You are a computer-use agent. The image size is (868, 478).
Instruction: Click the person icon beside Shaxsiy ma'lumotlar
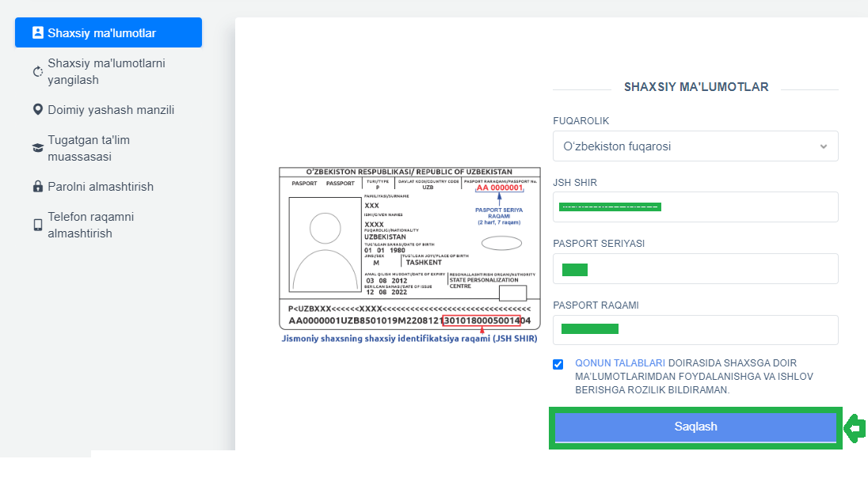(x=37, y=33)
